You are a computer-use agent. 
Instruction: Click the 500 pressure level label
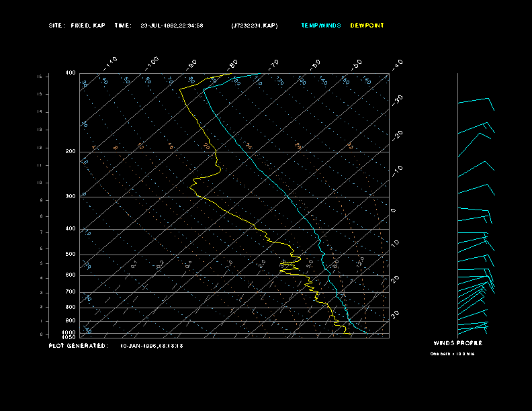click(71, 255)
